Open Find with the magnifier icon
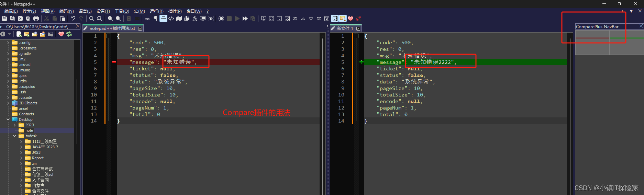644x195 pixels. click(x=92, y=19)
